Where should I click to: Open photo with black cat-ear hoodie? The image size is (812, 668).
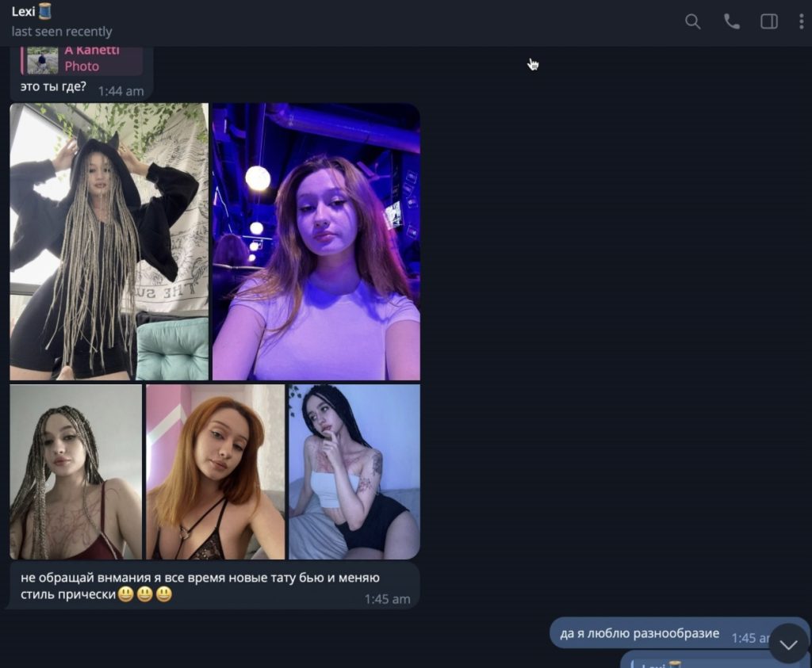pyautogui.click(x=109, y=242)
